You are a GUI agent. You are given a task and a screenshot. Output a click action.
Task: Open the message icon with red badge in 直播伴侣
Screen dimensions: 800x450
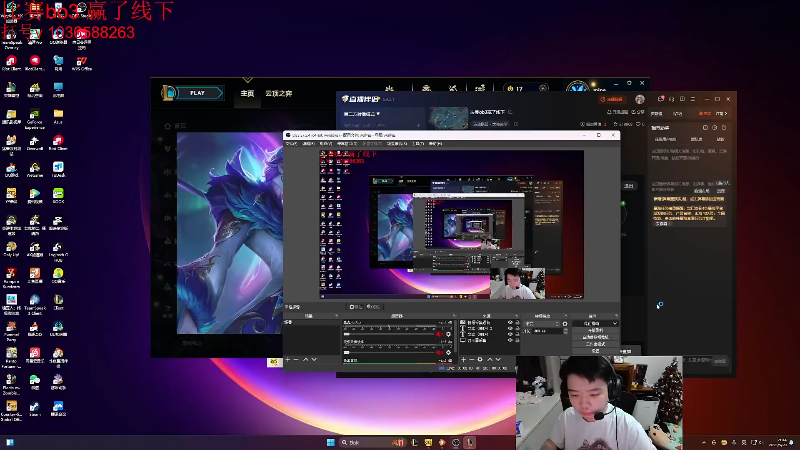tap(661, 98)
